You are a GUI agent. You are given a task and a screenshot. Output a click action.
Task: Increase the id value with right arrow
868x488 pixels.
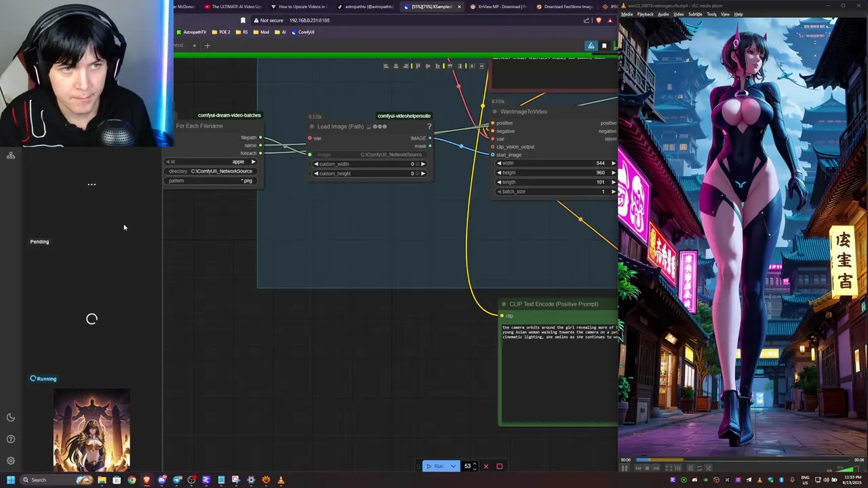point(254,162)
